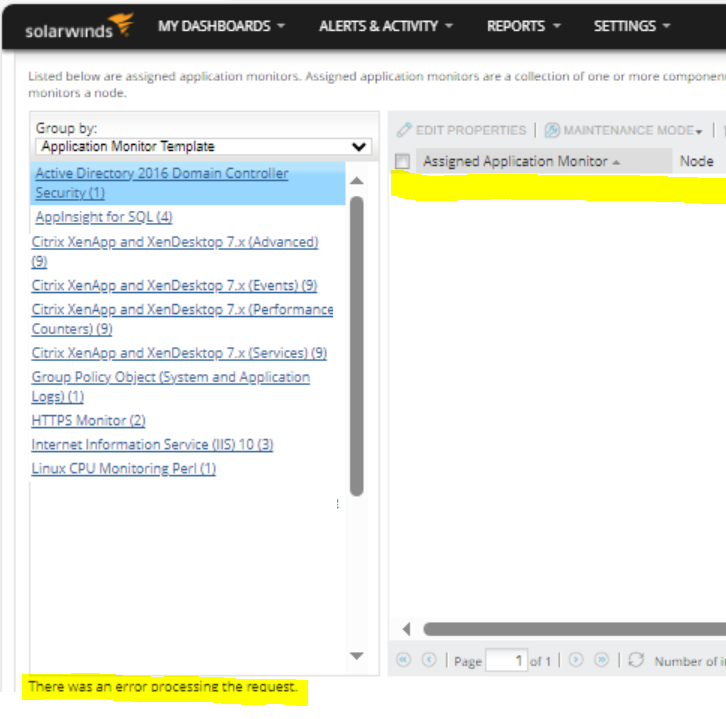Click the SolarWinds logo

(x=80, y=26)
